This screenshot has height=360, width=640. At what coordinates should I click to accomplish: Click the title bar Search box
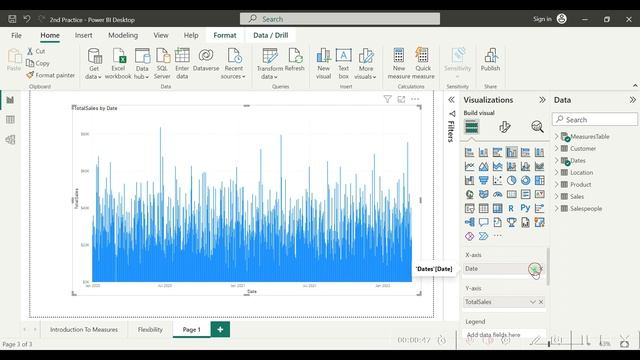click(x=340, y=19)
